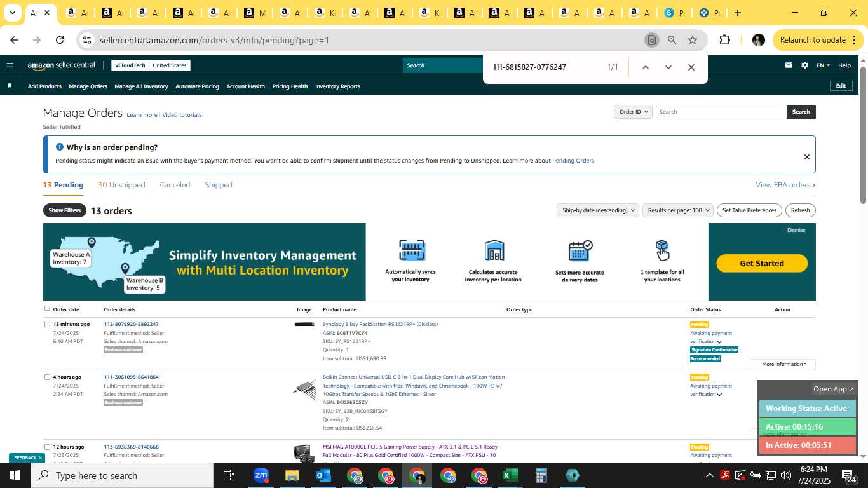Click the Belkin USB-C hub product image

point(304,390)
